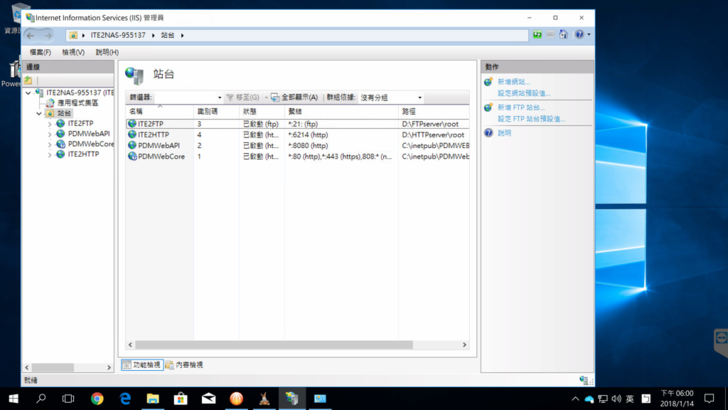Click the 說明 help icon in actions

tap(489, 132)
